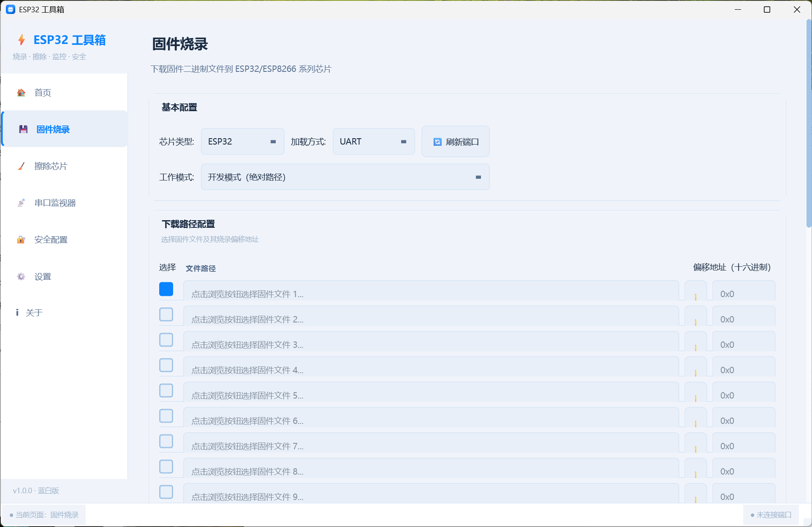Click the 未连接端口 status indicator

click(771, 515)
